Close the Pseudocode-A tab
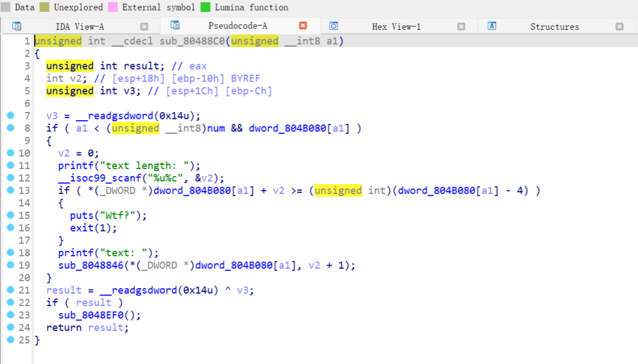 (303, 26)
